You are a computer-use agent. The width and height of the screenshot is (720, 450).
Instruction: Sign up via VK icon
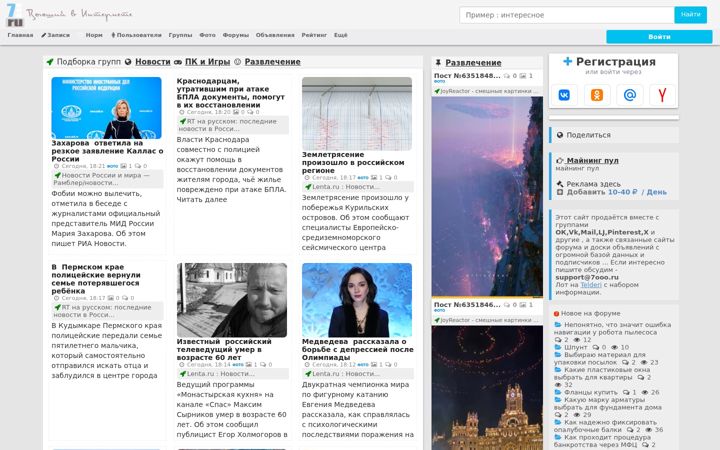point(564,95)
